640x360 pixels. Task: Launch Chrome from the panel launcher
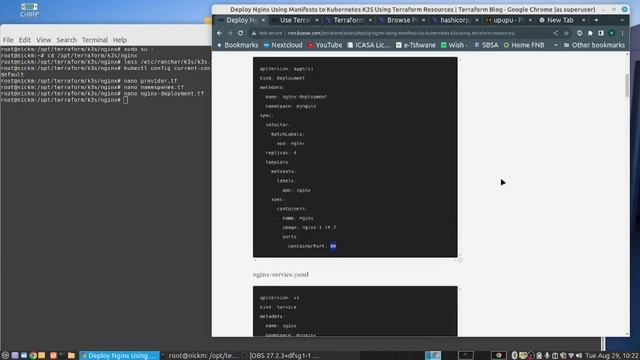click(33, 356)
